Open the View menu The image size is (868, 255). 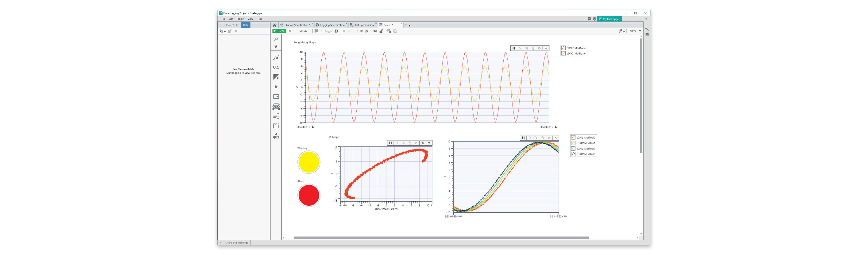(250, 19)
